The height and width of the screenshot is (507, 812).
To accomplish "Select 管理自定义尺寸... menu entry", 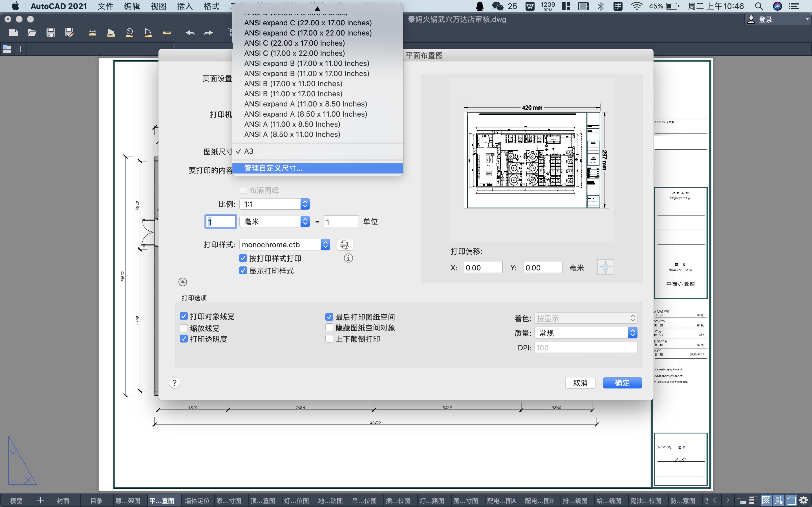I will pyautogui.click(x=273, y=168).
